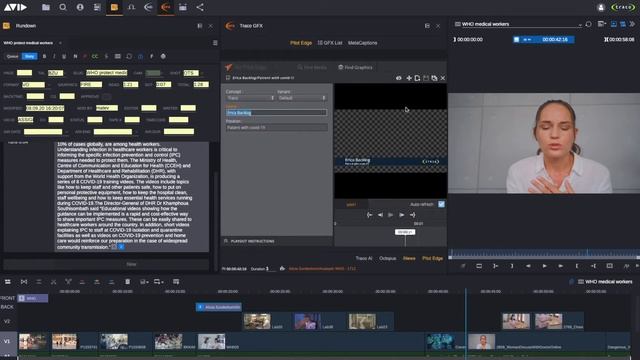Open the SHOT field dropdown arrow
This screenshot has height=360, width=640.
[201, 73]
